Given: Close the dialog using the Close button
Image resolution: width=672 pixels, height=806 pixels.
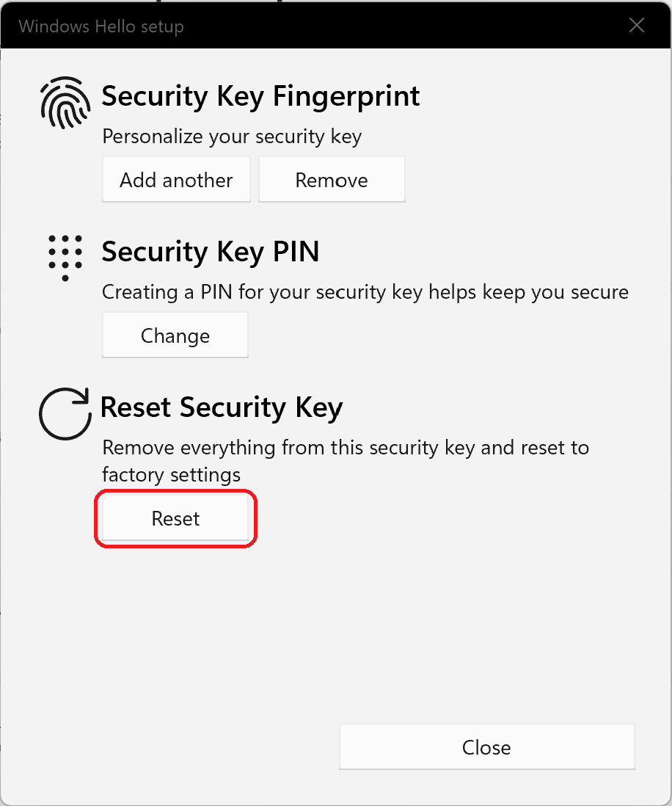Looking at the screenshot, I should pos(487,747).
